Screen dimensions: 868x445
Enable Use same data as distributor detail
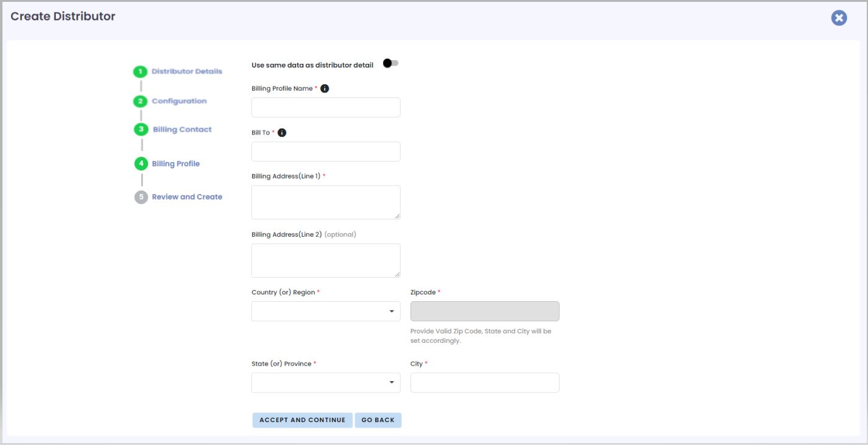click(x=390, y=64)
